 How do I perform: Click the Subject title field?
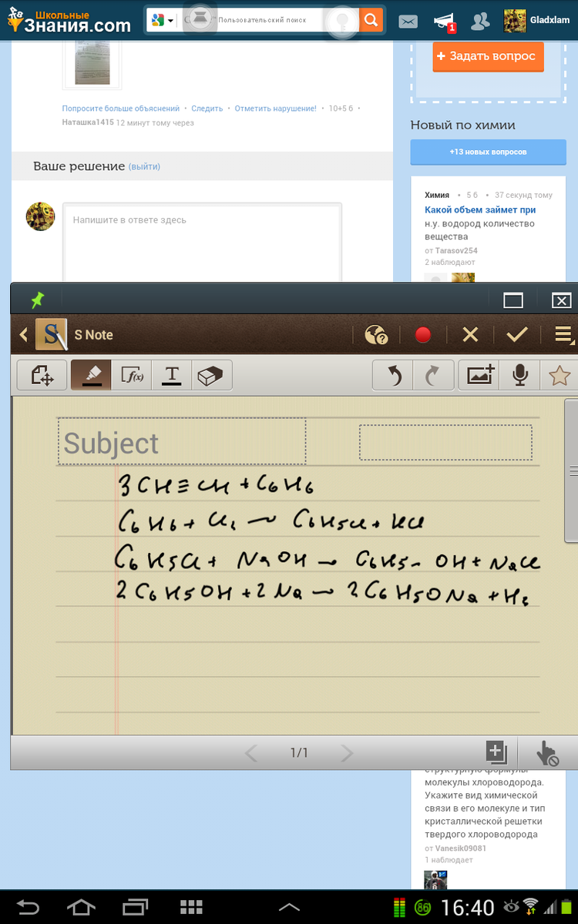coord(182,443)
